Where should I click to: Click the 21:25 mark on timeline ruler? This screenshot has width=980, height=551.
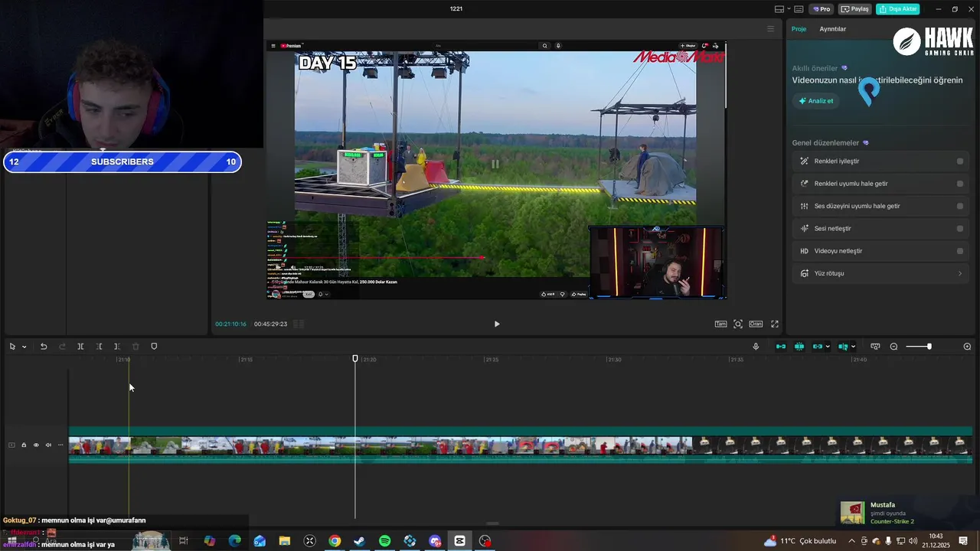(x=492, y=360)
